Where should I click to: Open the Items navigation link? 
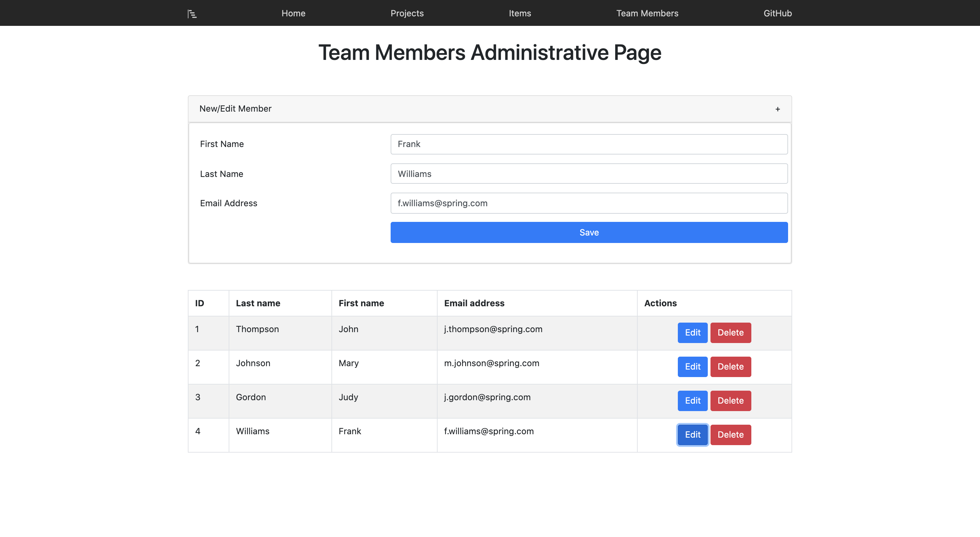[520, 13]
